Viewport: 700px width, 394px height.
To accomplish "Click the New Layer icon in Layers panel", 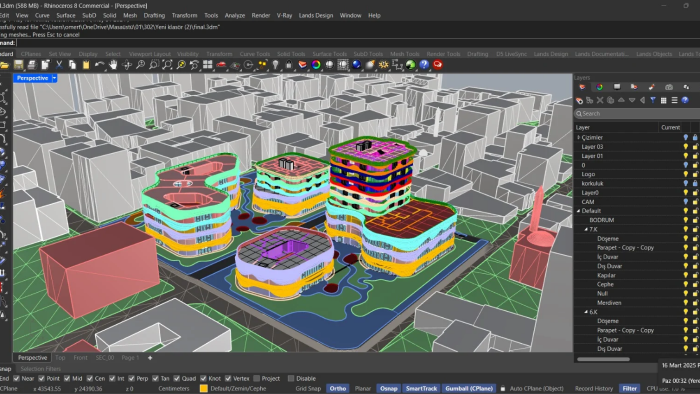I will coord(579,100).
